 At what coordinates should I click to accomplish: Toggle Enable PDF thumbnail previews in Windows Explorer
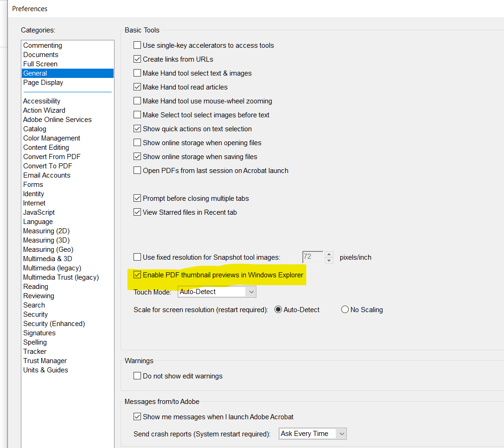point(137,275)
